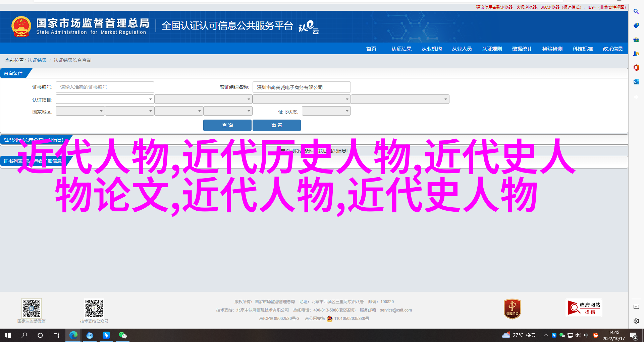Click the service@cait.com email text

[396, 310]
